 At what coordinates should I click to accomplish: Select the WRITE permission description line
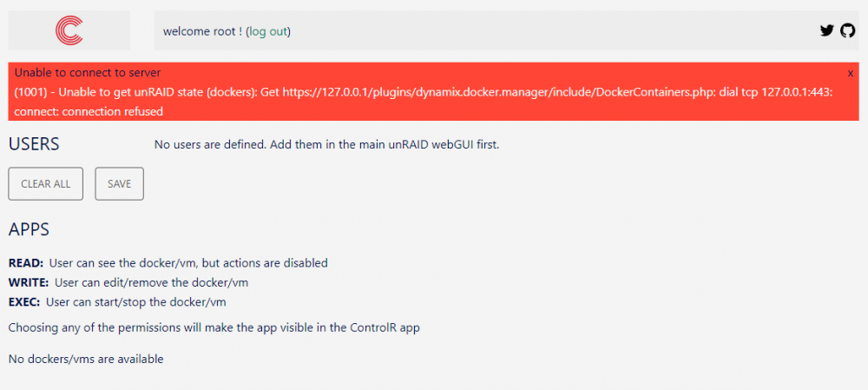click(128, 283)
